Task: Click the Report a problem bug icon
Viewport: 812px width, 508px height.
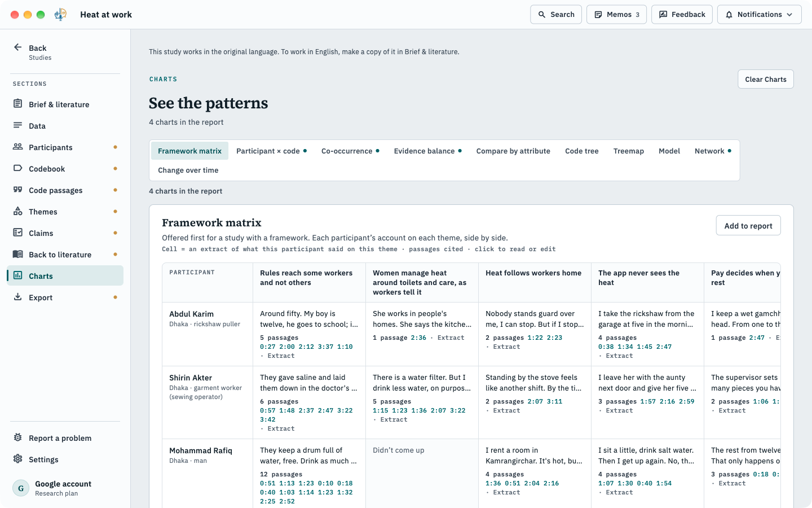Action: 17,437
